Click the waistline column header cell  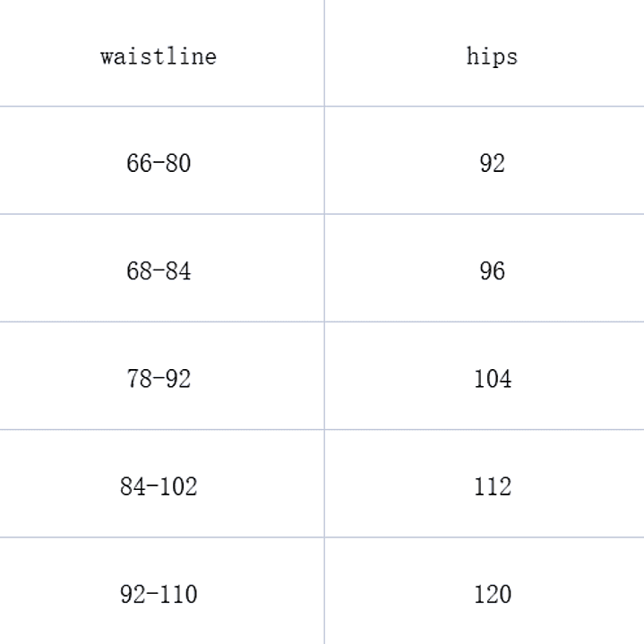159,56
